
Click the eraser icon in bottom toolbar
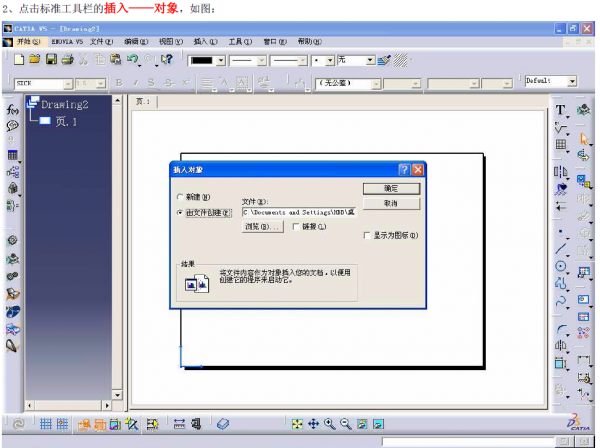(x=223, y=424)
